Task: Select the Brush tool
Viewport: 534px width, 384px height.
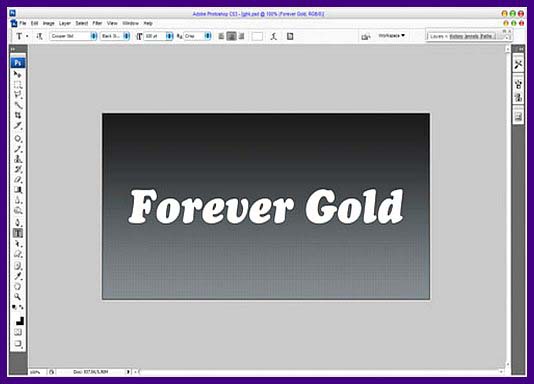Action: 17,149
